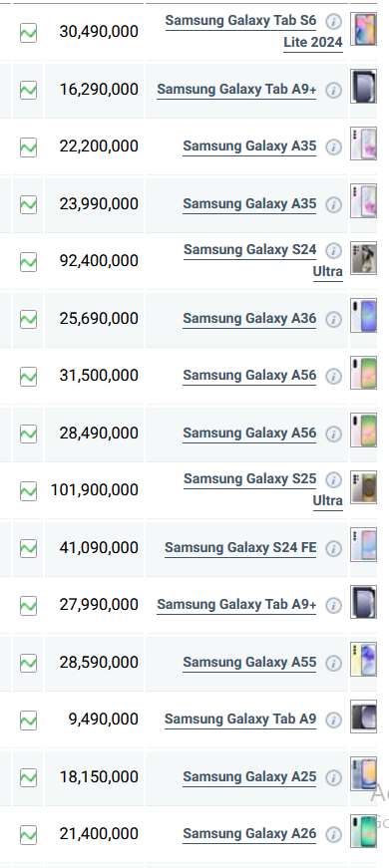Click info icon beside Samsung Galaxy S24 FE
The width and height of the screenshot is (389, 868).
[333, 548]
